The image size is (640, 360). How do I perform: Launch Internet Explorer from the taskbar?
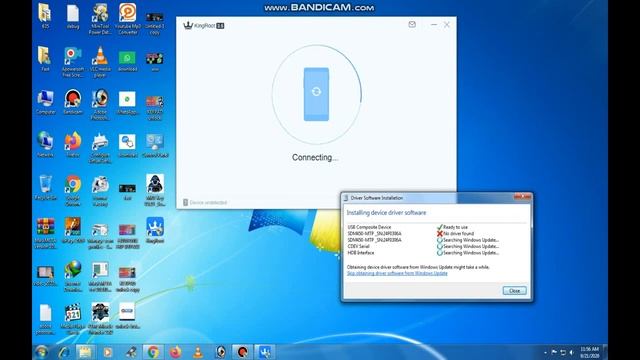pyautogui.click(x=64, y=352)
